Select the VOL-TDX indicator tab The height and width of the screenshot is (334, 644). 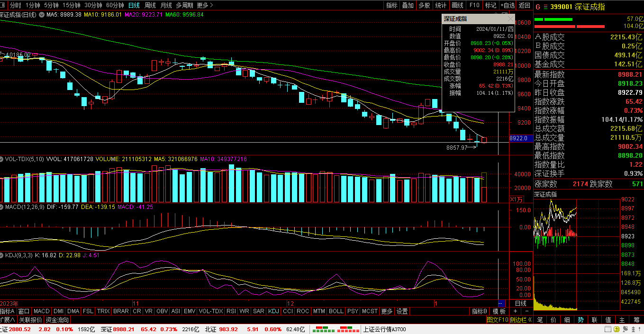click(x=210, y=311)
